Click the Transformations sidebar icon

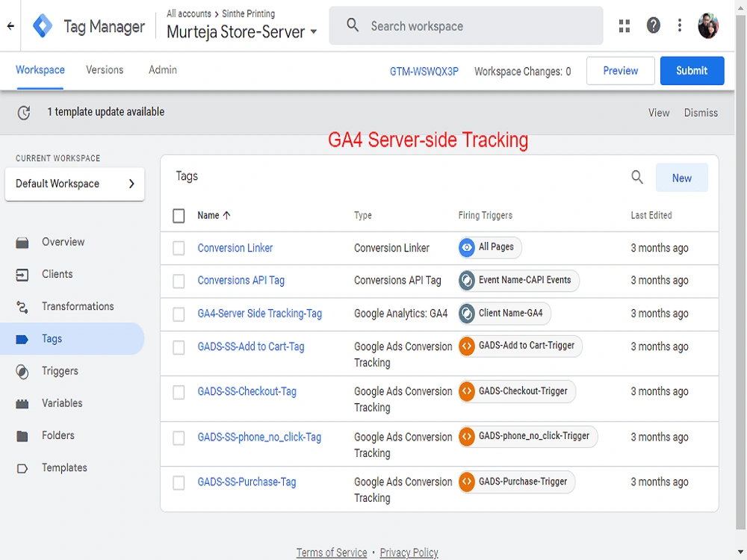[22, 307]
